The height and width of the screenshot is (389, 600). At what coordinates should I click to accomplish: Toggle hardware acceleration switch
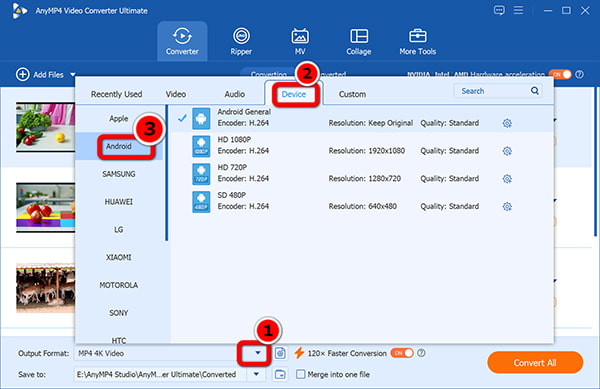pyautogui.click(x=560, y=74)
